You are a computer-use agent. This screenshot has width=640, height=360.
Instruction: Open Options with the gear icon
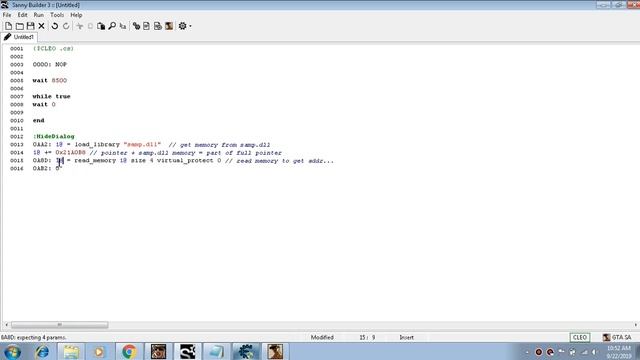[182, 26]
